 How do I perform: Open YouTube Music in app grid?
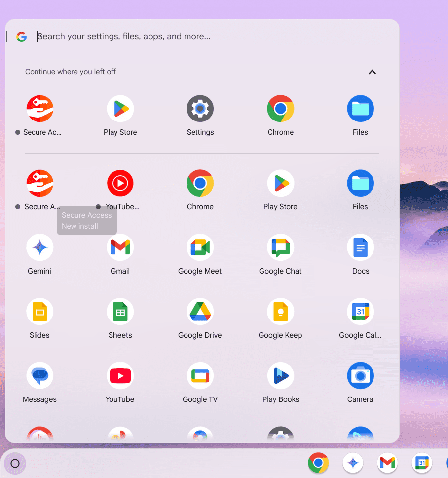(x=120, y=184)
